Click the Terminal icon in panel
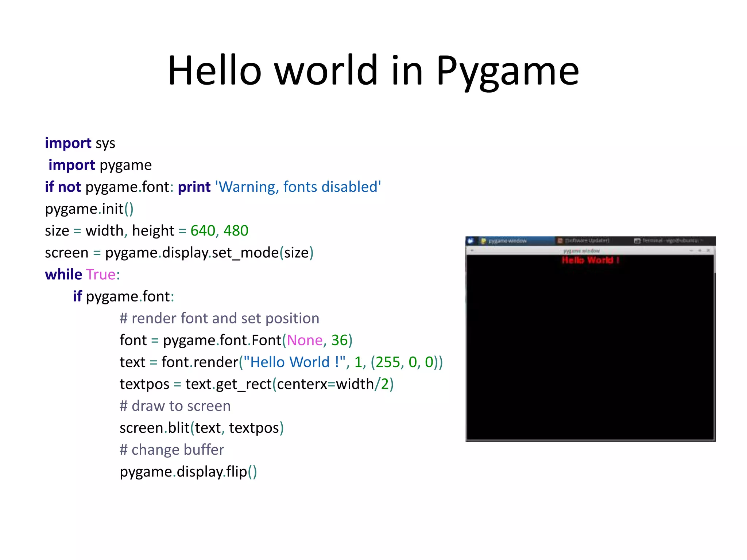 click(637, 241)
